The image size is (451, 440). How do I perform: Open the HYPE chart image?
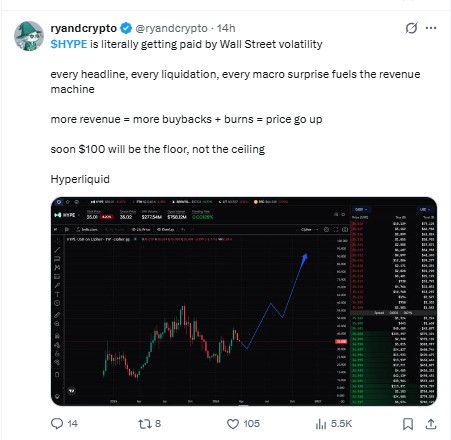pyautogui.click(x=244, y=301)
